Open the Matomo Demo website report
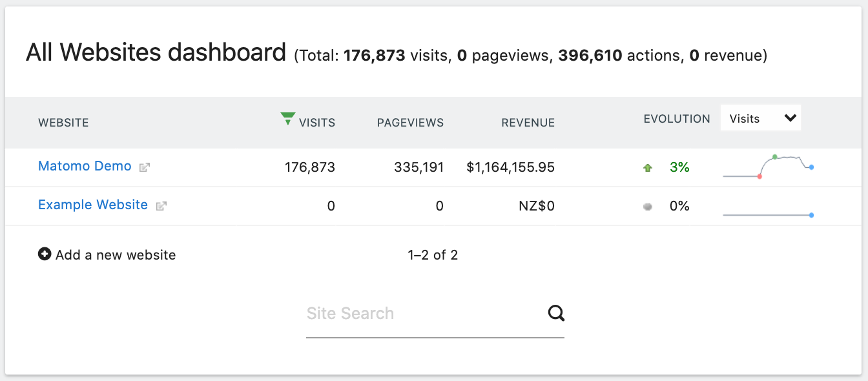This screenshot has width=868, height=381. pos(85,166)
